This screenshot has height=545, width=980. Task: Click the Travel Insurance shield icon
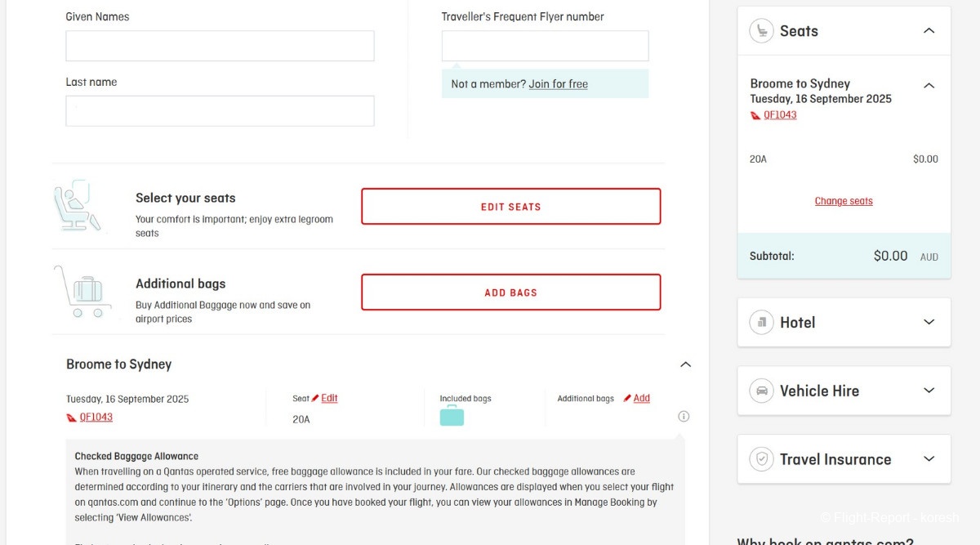tap(762, 459)
